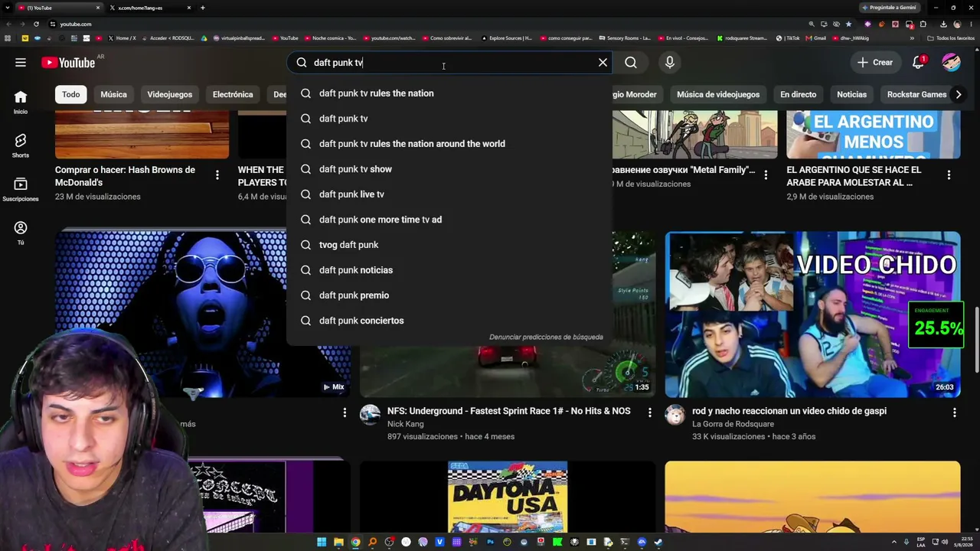Open La Gorra de Rodsquare channel link
Viewport: 980px width, 551px height.
[733, 424]
